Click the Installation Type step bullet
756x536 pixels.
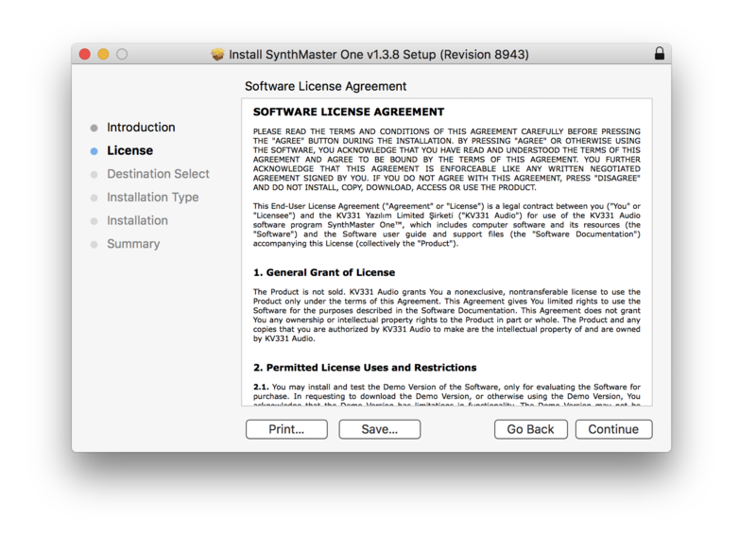pyautogui.click(x=94, y=198)
